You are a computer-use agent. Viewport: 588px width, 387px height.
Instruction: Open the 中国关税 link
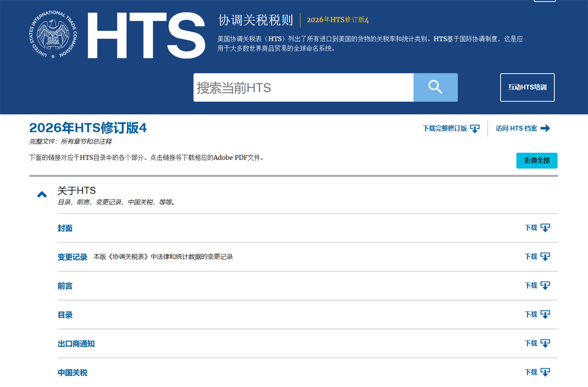coord(72,373)
